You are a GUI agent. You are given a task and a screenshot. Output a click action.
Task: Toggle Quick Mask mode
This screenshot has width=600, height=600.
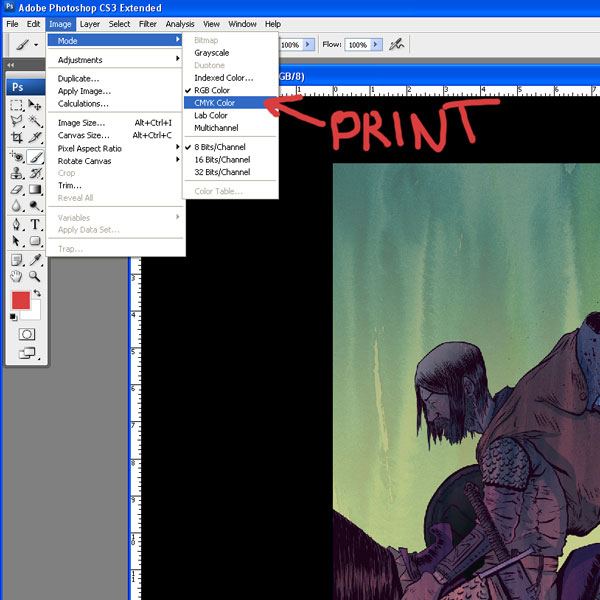pyautogui.click(x=27, y=334)
